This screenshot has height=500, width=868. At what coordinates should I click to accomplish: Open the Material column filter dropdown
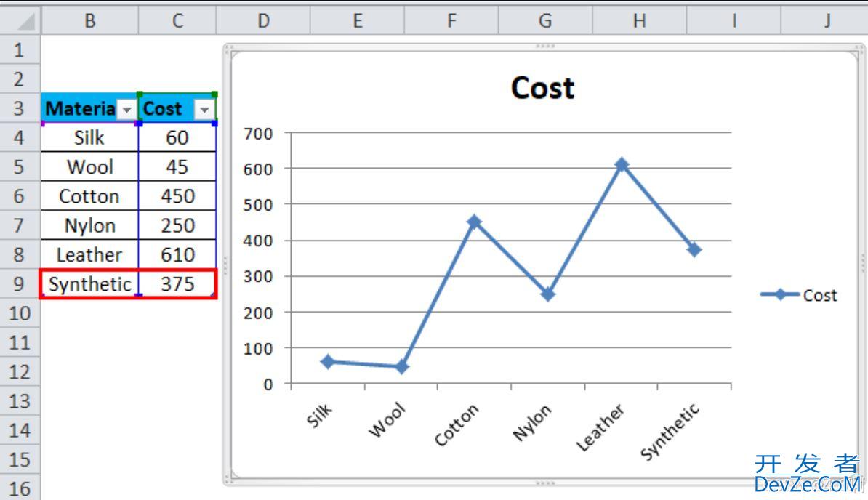click(x=127, y=109)
